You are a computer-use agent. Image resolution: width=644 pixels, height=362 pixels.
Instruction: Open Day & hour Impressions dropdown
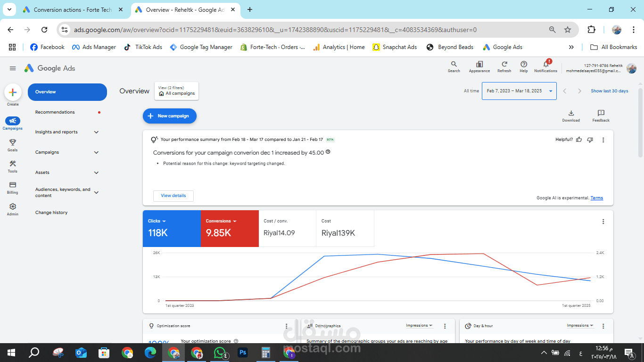(580, 326)
